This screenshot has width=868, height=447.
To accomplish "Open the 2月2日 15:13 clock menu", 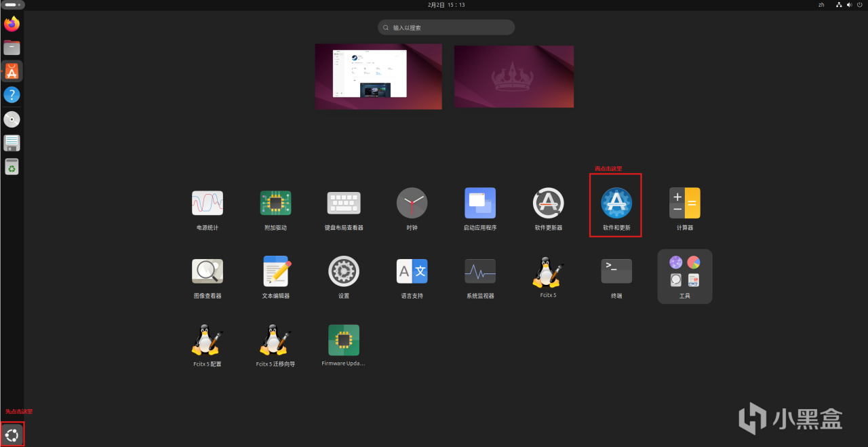I will tap(446, 5).
